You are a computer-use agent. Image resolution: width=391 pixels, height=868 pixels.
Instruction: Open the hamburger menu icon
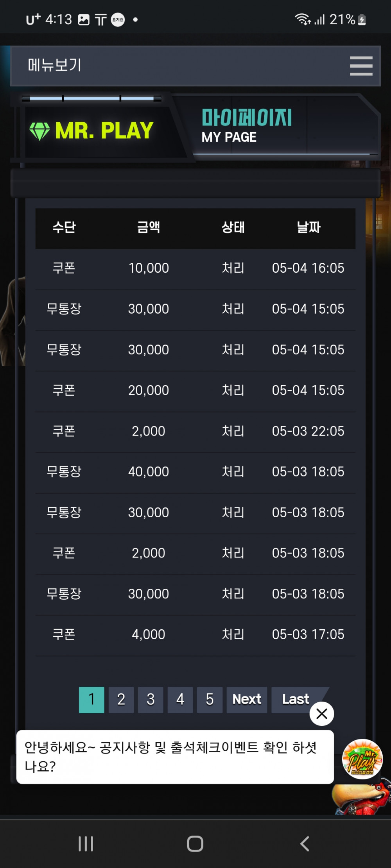(361, 66)
